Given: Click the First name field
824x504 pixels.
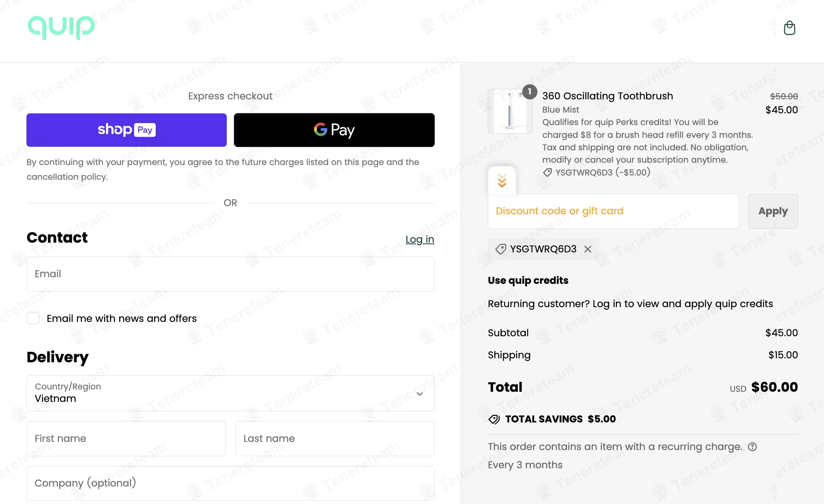Looking at the screenshot, I should coord(126,439).
